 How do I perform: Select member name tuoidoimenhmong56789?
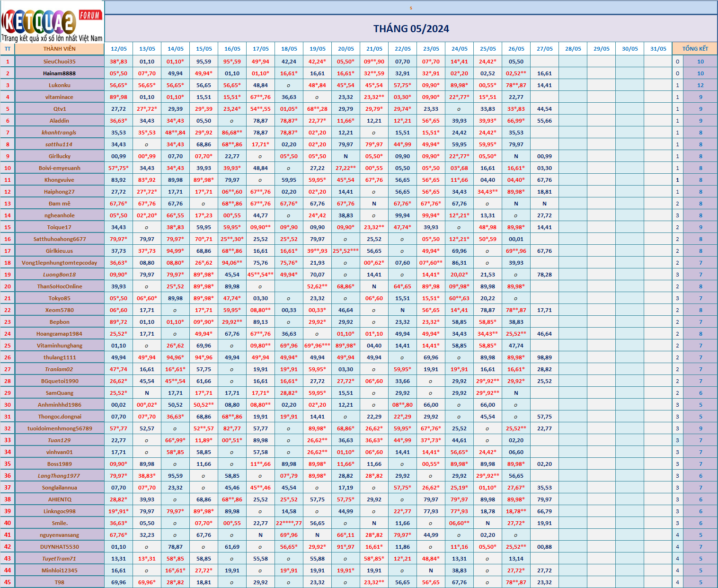point(60,428)
